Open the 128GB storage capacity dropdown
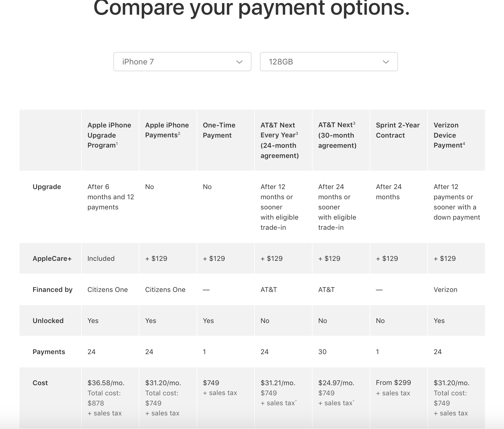504x429 pixels. click(328, 62)
